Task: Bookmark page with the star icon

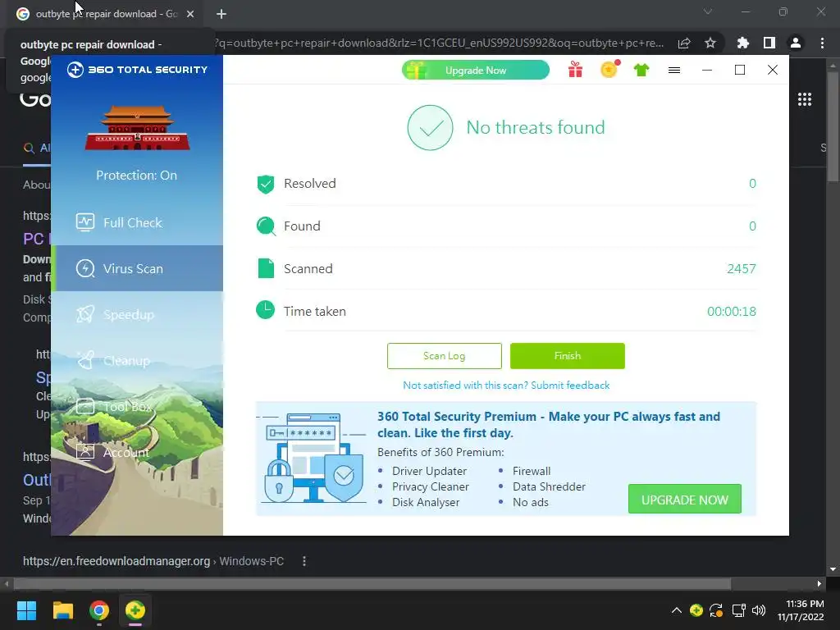Action: tap(710, 43)
